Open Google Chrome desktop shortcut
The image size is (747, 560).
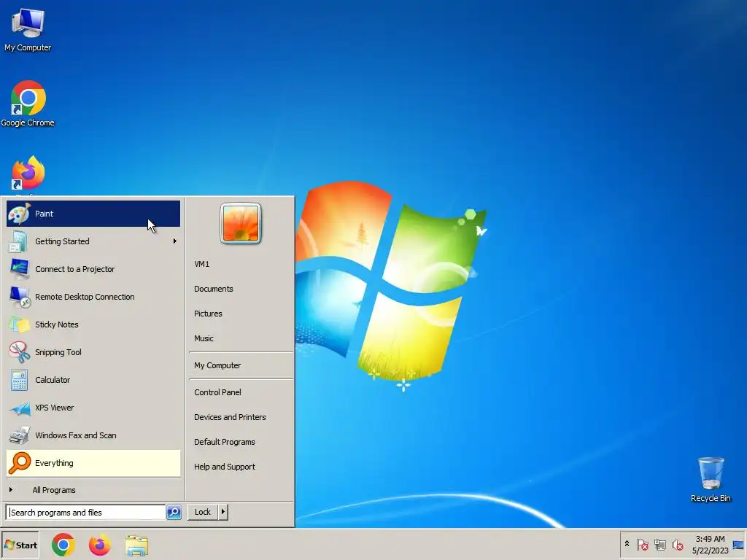tap(28, 104)
